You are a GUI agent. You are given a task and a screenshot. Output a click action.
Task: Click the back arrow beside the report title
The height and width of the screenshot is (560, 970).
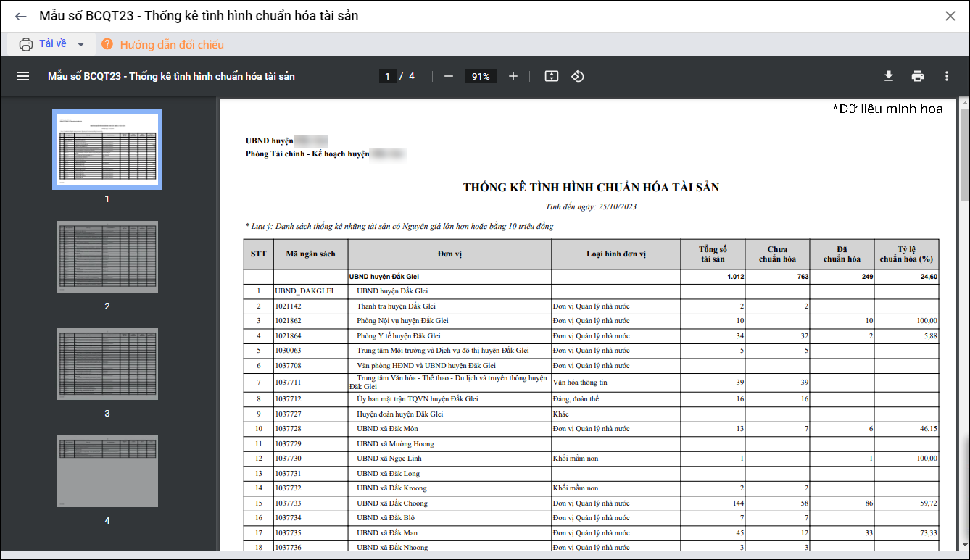(x=20, y=16)
